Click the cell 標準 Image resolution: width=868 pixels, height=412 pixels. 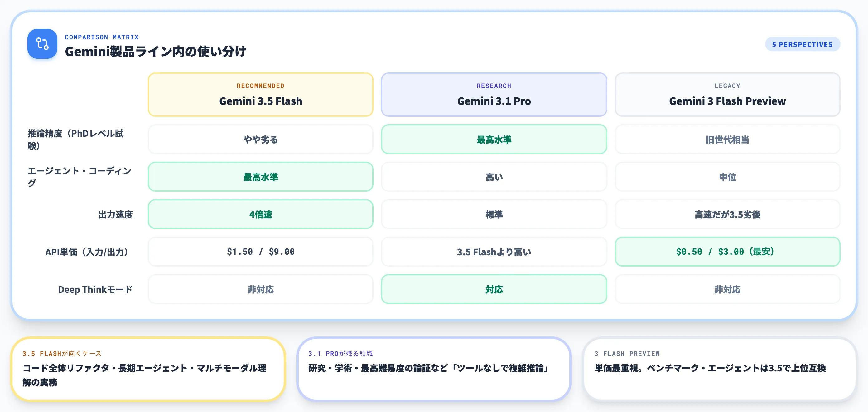tap(494, 214)
